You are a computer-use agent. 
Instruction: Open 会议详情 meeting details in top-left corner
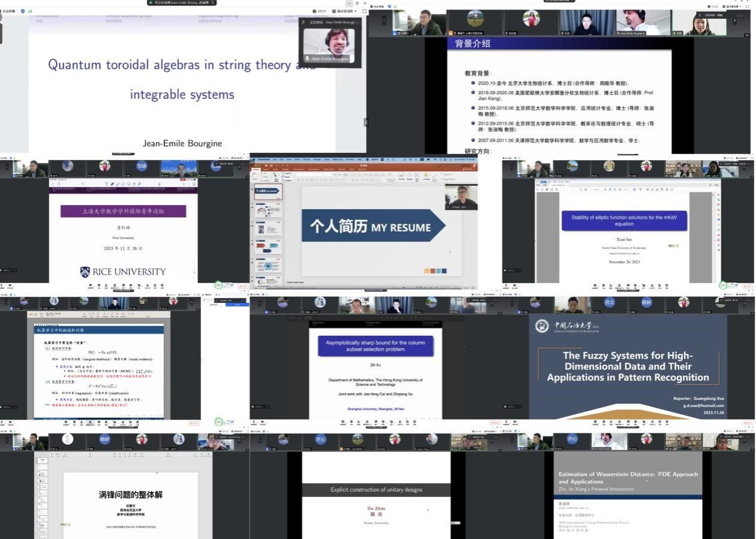point(10,11)
